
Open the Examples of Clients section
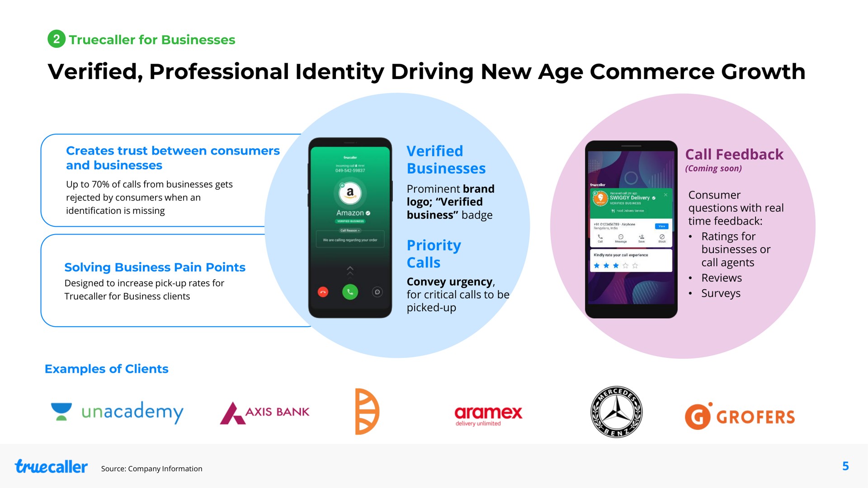click(x=105, y=368)
